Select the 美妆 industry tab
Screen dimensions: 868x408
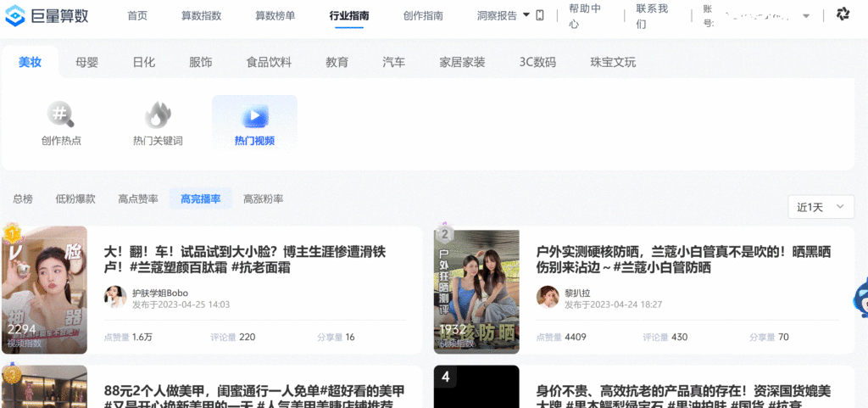point(30,63)
